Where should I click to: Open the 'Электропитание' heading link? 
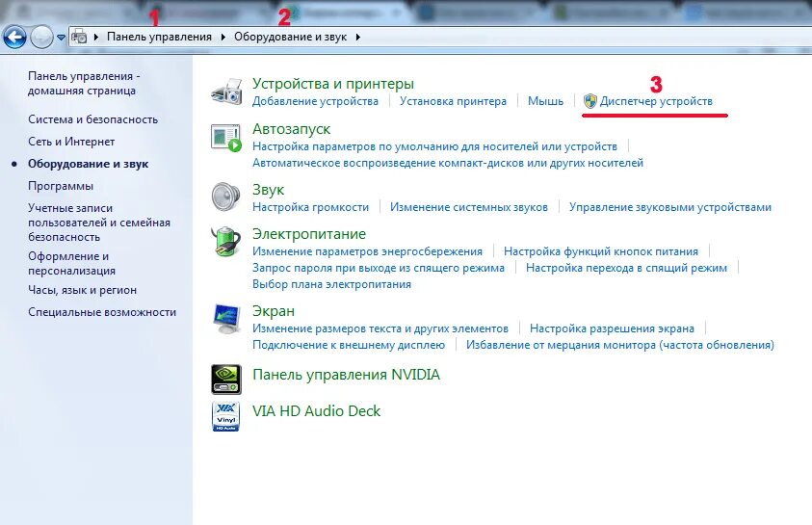(x=309, y=234)
